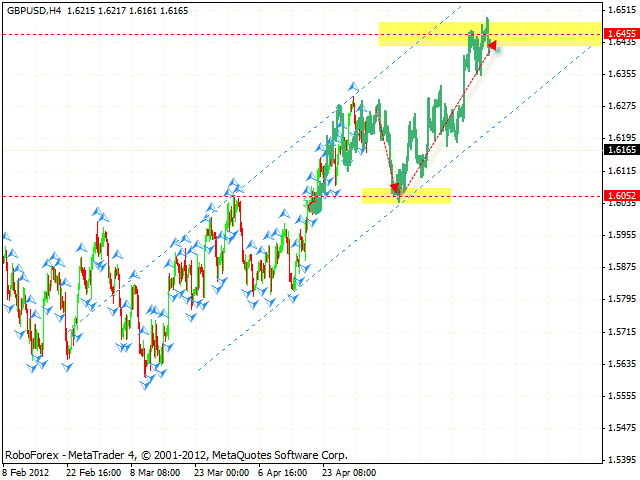This screenshot has width=640, height=480.
Task: Click the RoboForex MetaTrader 4 copyright text
Action: pyautogui.click(x=175, y=453)
